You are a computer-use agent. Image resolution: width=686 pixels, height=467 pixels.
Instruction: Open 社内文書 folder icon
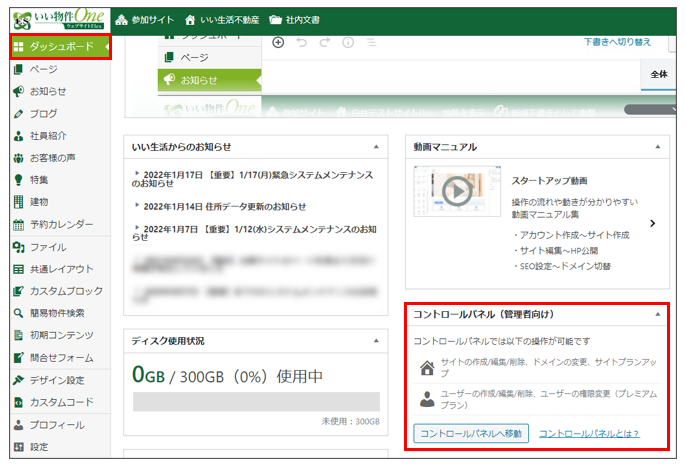(x=275, y=19)
